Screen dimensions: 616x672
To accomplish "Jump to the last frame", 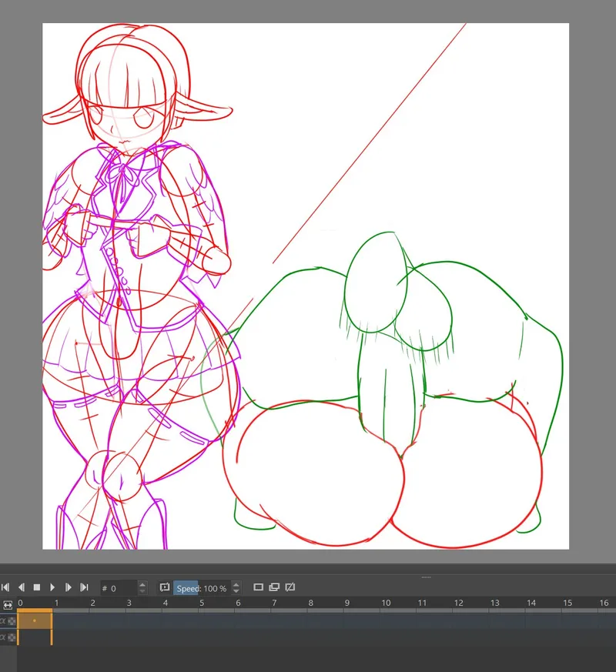I will coord(84,587).
